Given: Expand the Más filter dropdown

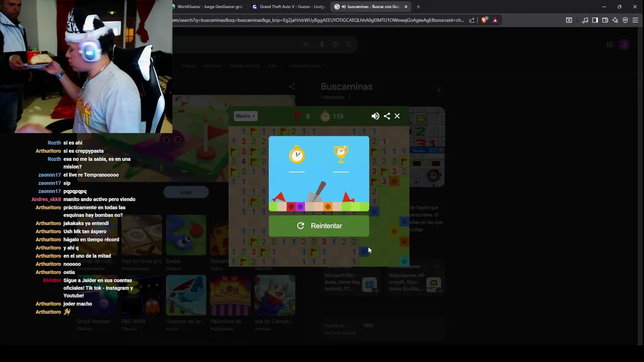Looking at the screenshot, I should (x=274, y=65).
